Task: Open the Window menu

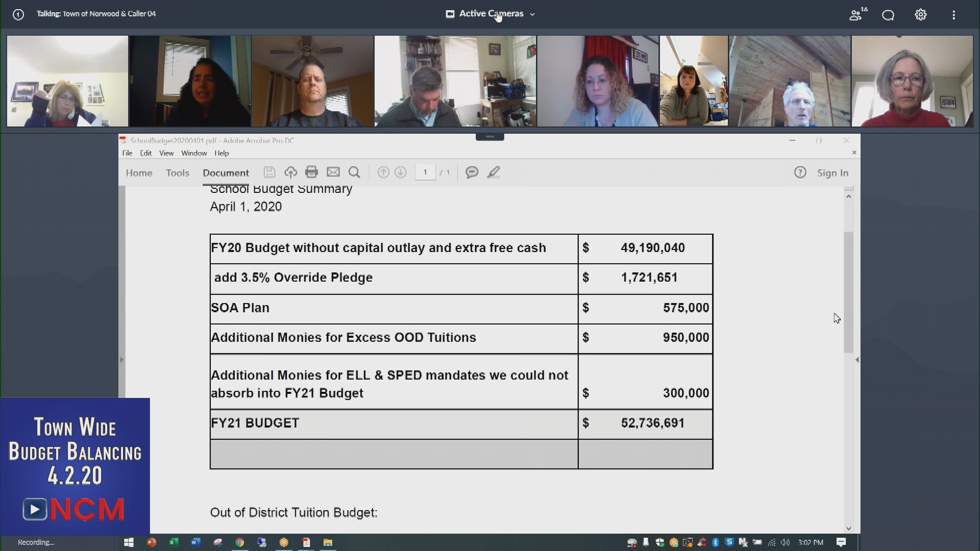Action: coord(194,153)
